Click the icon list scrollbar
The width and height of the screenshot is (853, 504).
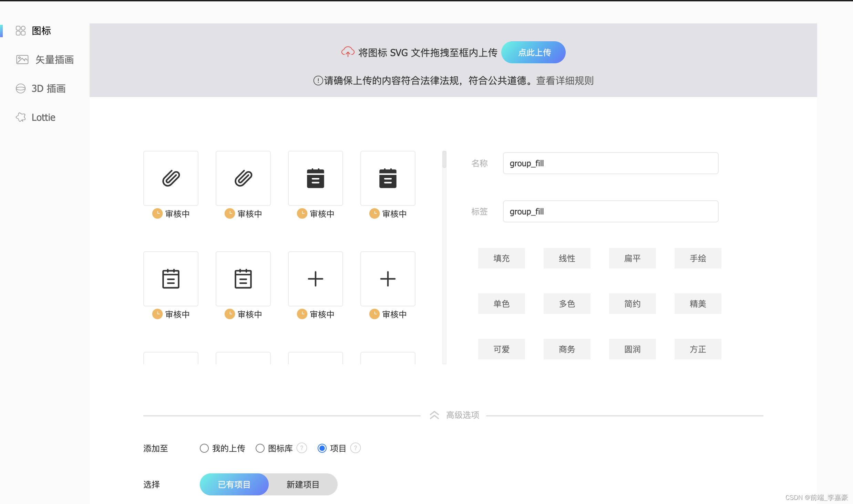click(444, 160)
